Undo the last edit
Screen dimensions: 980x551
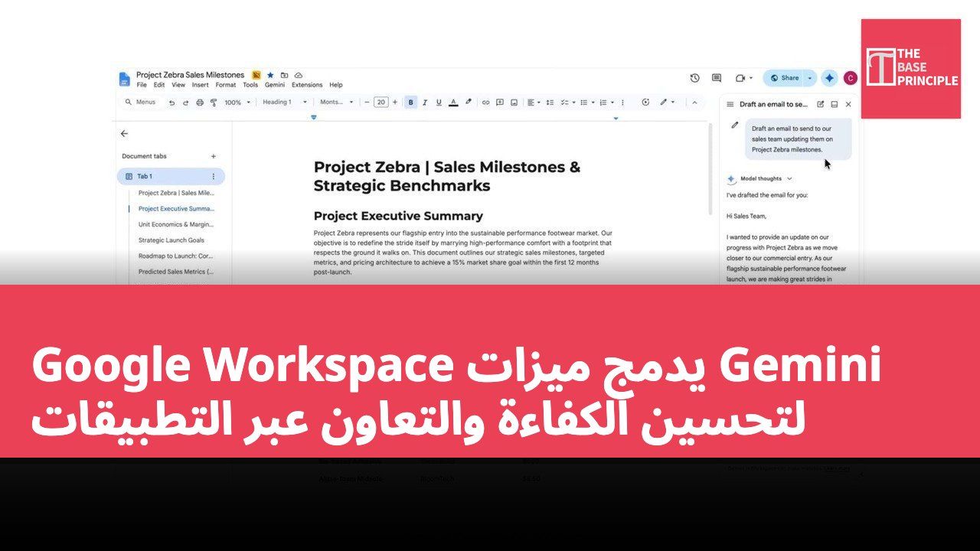172,102
